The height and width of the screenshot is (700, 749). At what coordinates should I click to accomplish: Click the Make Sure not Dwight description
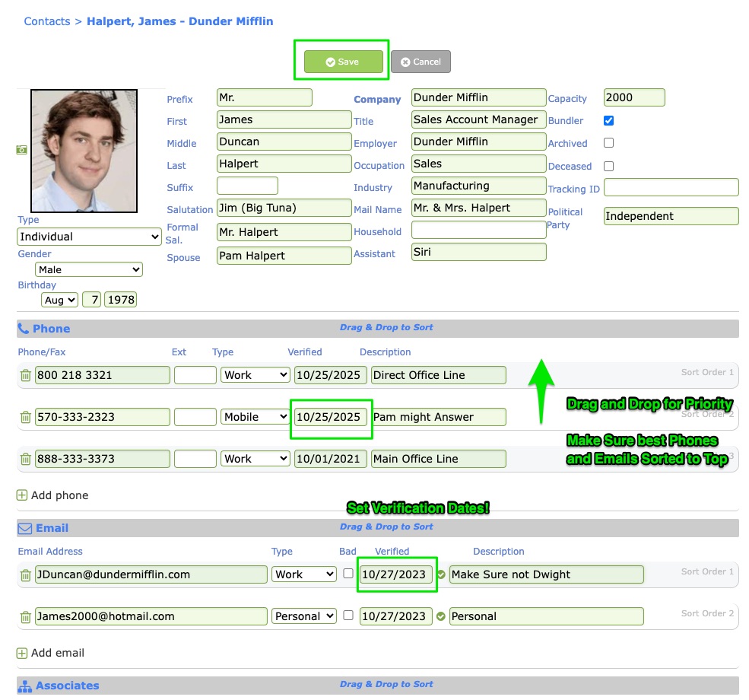click(x=547, y=574)
